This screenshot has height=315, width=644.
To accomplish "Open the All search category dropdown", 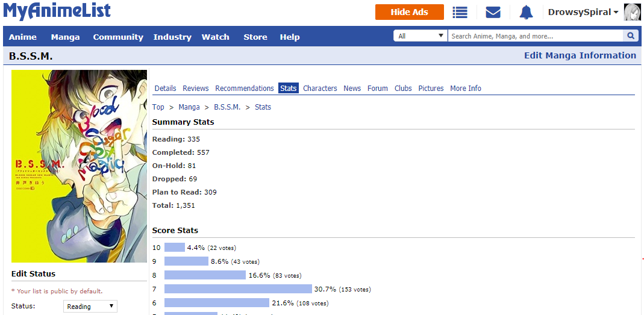I will coord(420,36).
